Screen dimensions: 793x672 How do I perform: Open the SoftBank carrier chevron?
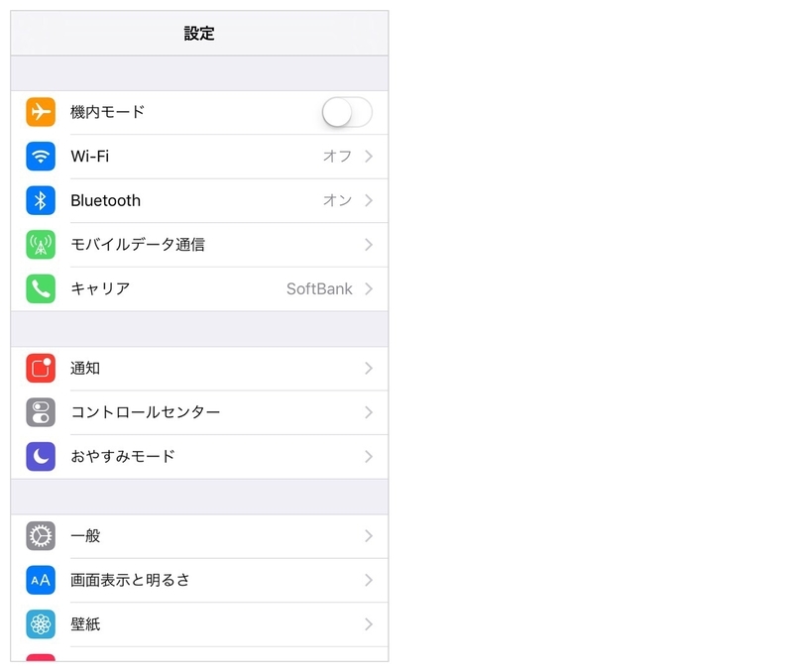click(369, 288)
